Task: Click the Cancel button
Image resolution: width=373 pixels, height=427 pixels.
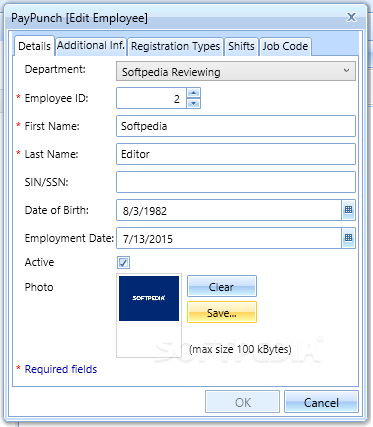Action: [321, 402]
